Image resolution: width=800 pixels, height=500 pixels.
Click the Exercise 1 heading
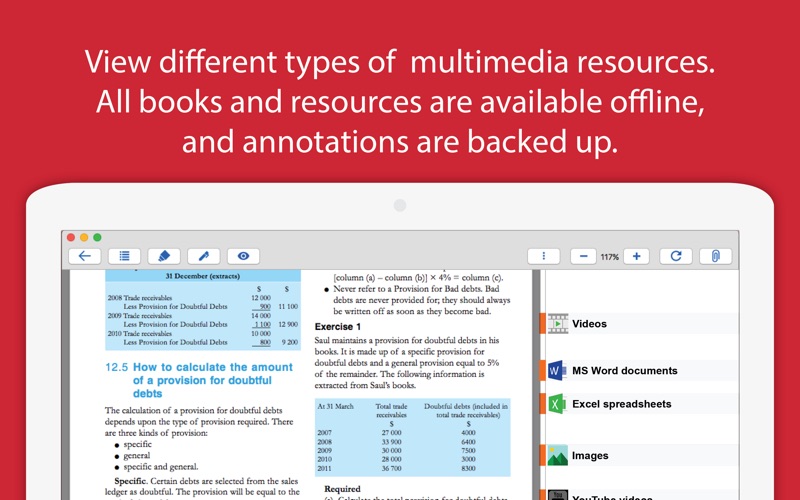coord(338,327)
